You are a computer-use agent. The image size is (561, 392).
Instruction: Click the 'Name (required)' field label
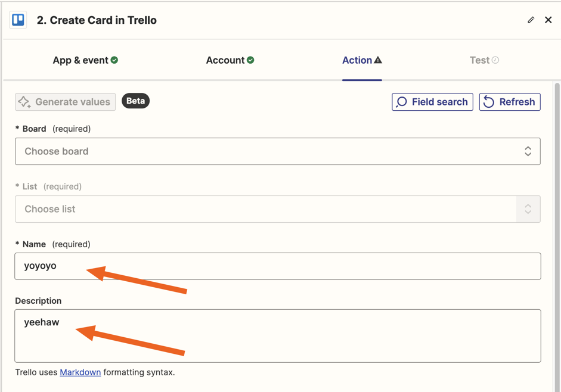click(52, 244)
